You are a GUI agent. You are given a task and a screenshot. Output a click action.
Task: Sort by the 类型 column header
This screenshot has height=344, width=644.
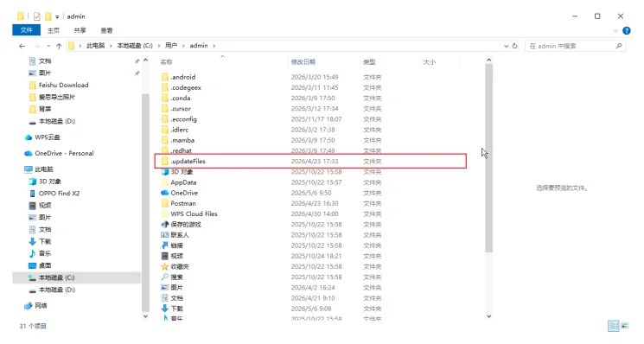pos(369,62)
